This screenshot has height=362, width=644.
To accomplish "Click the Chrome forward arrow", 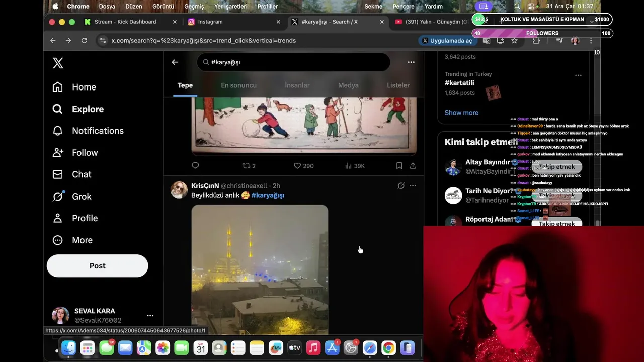I will pos(68,40).
